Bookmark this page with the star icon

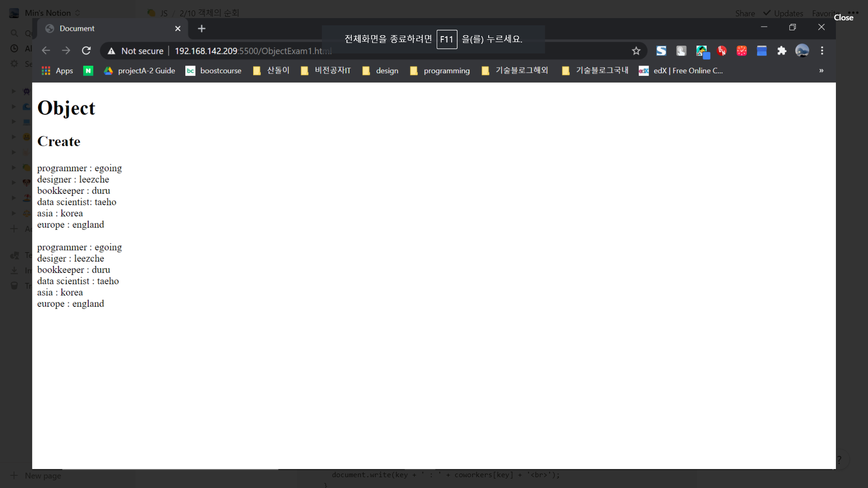pos(636,51)
